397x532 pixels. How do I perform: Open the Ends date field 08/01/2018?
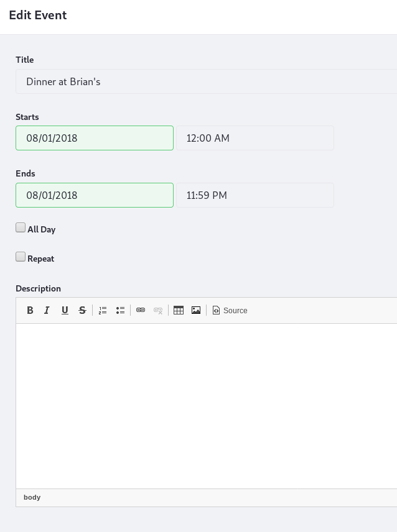[95, 195]
